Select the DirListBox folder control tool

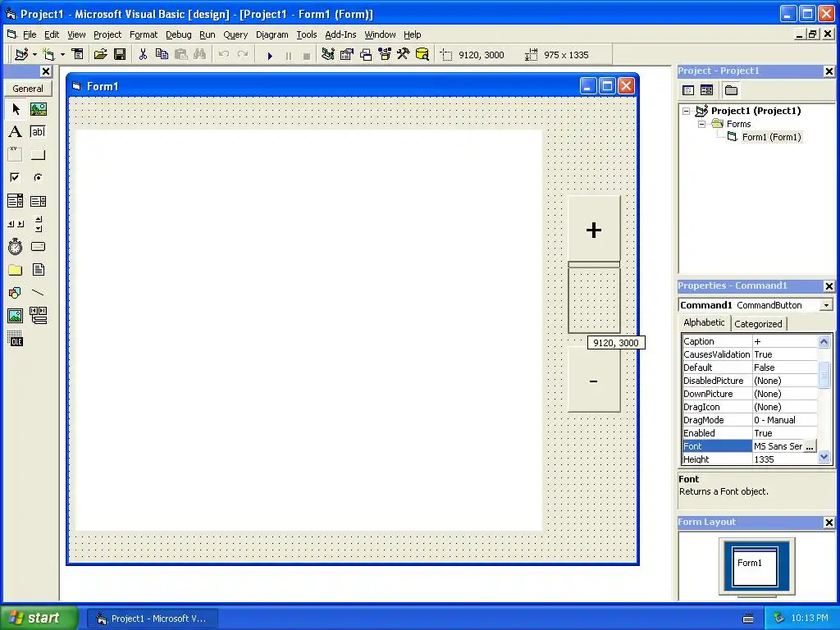pyautogui.click(x=16, y=269)
